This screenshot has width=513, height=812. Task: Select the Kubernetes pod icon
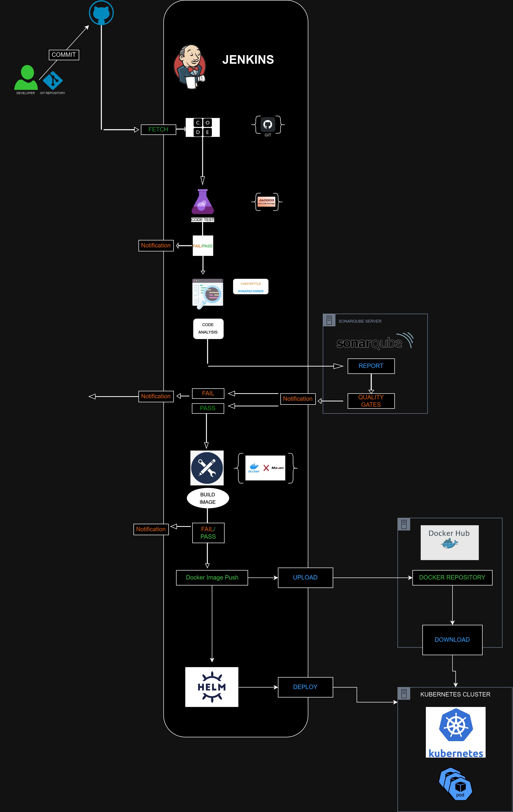pyautogui.click(x=456, y=784)
